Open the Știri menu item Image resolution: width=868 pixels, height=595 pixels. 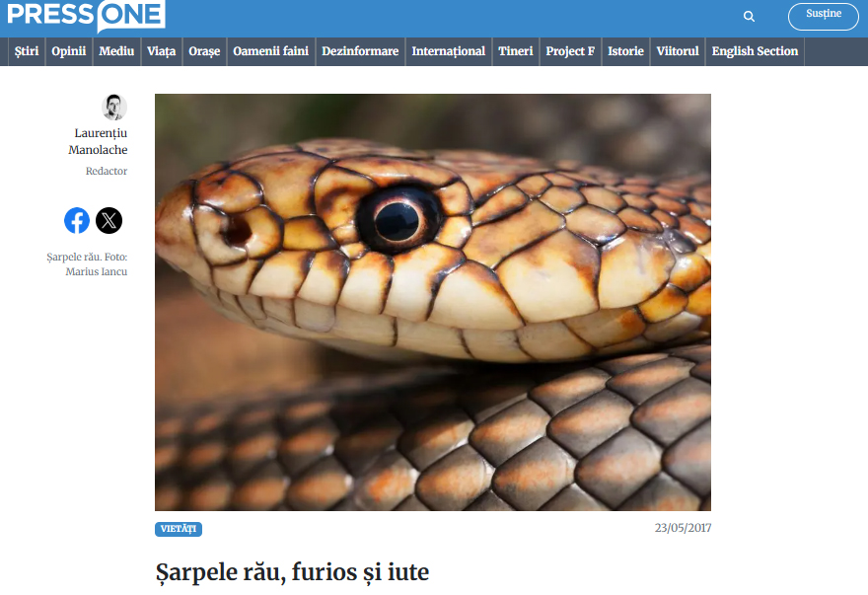coord(27,51)
